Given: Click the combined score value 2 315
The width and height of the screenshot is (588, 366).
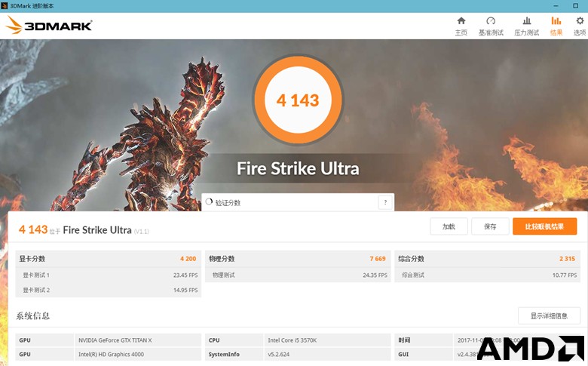Looking at the screenshot, I should pos(568,259).
